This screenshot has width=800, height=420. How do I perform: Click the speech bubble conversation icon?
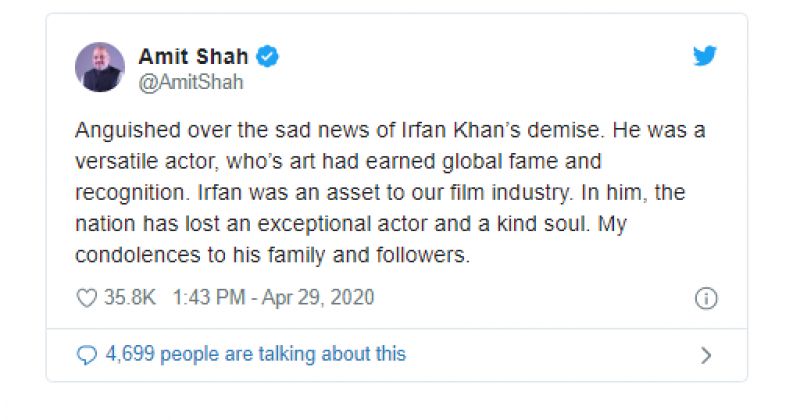click(87, 354)
